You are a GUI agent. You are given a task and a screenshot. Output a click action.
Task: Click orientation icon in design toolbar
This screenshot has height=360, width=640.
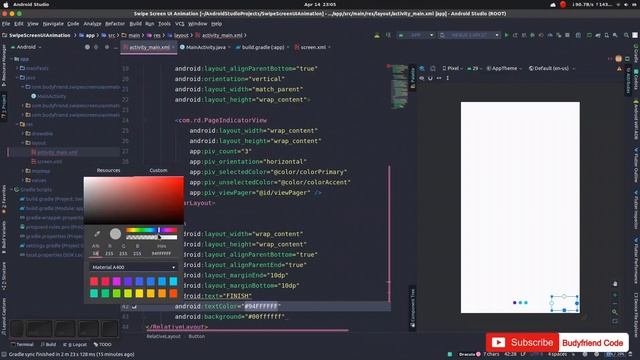(433, 68)
